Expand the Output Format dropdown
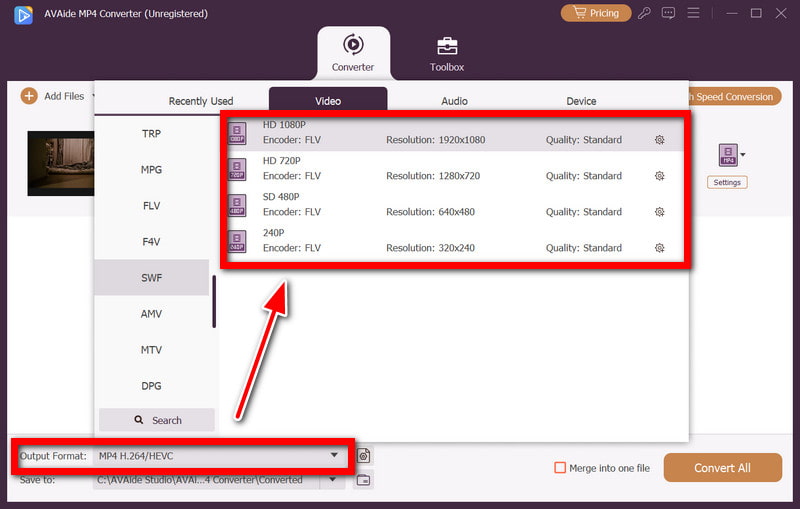 tap(334, 456)
